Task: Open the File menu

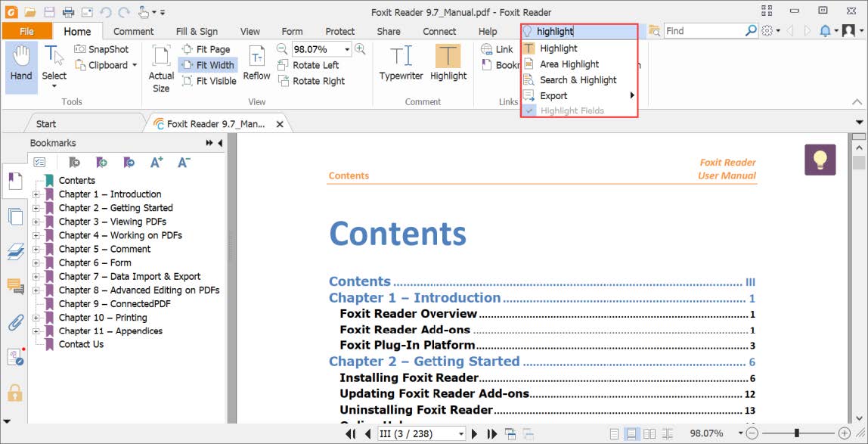Action: 26,32
